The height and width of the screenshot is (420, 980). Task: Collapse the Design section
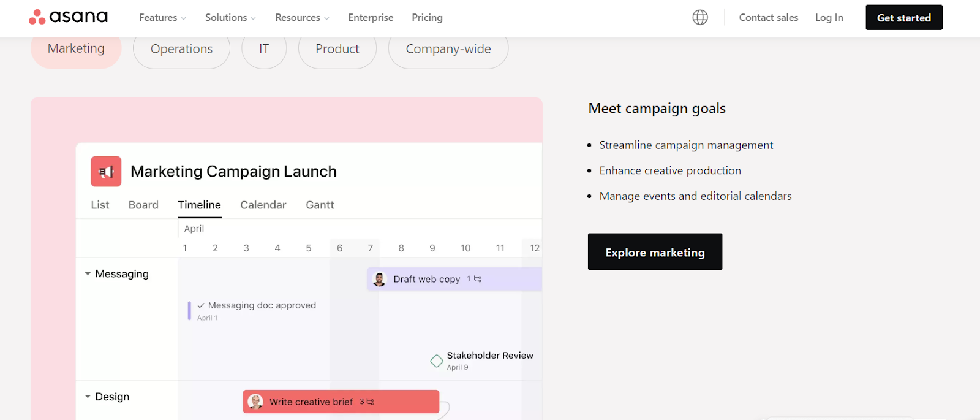click(88, 397)
